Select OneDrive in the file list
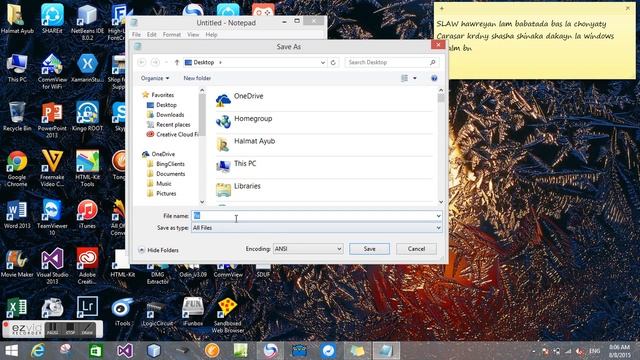The height and width of the screenshot is (360, 640). pos(324,100)
